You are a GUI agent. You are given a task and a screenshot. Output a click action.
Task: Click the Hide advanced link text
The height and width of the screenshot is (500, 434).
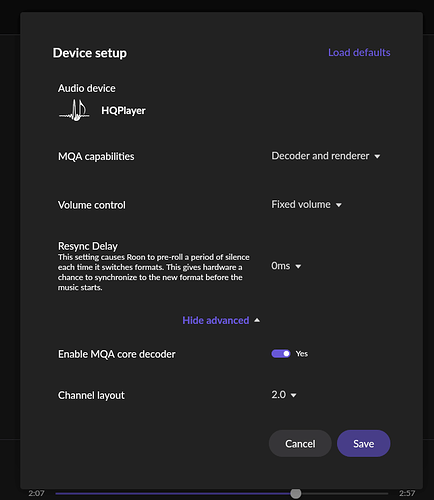click(x=216, y=320)
